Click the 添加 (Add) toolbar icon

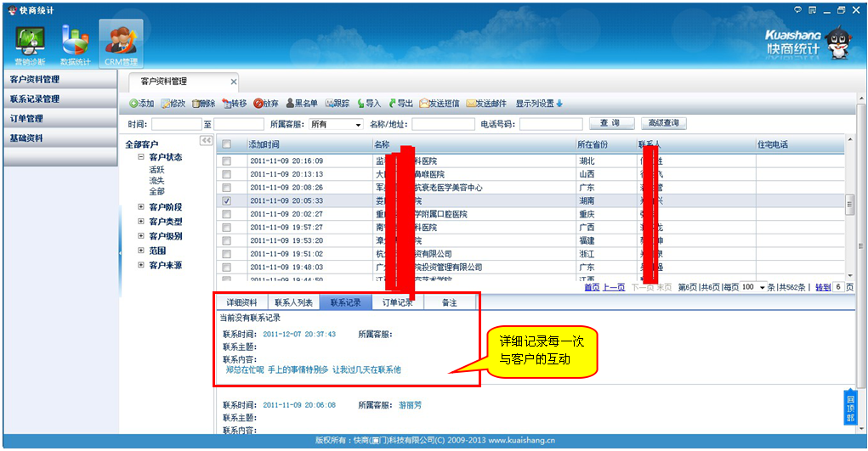pos(133,104)
